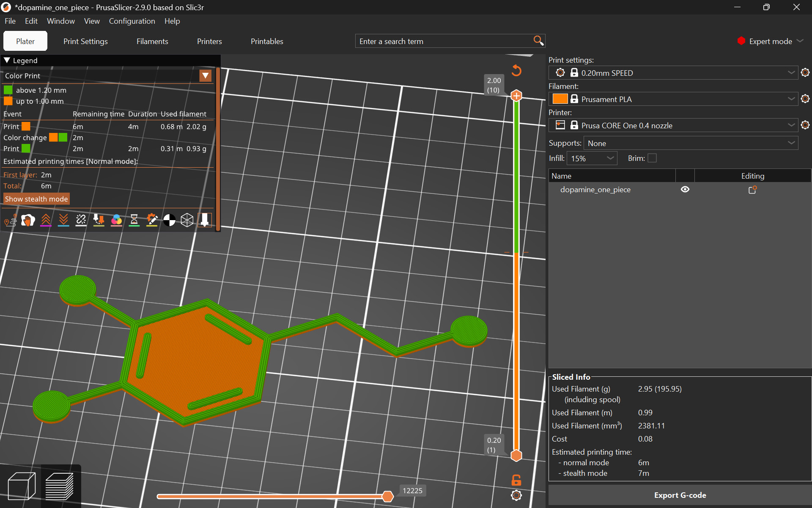Click editing icon for dopamine_one_piece
Viewport: 812px width, 508px height.
[x=753, y=190]
